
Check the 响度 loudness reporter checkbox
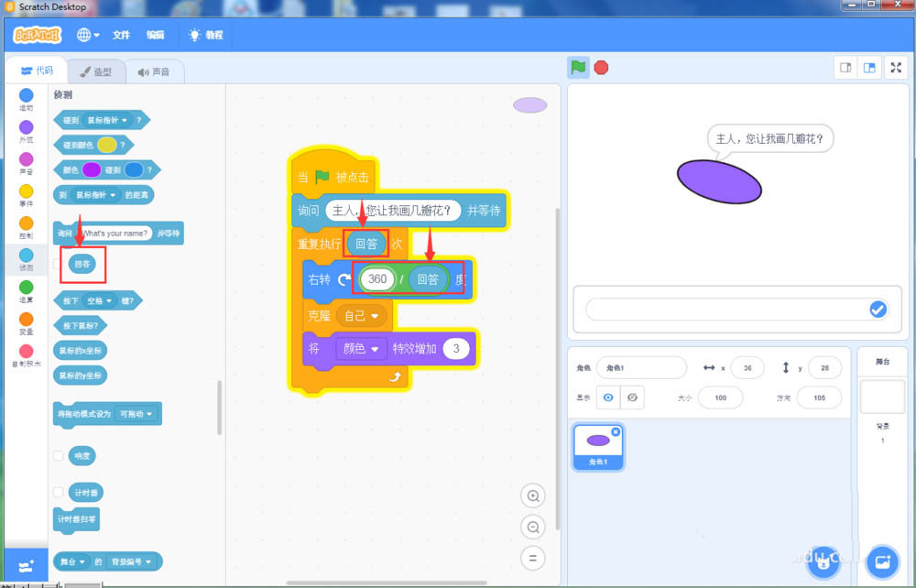tap(59, 455)
